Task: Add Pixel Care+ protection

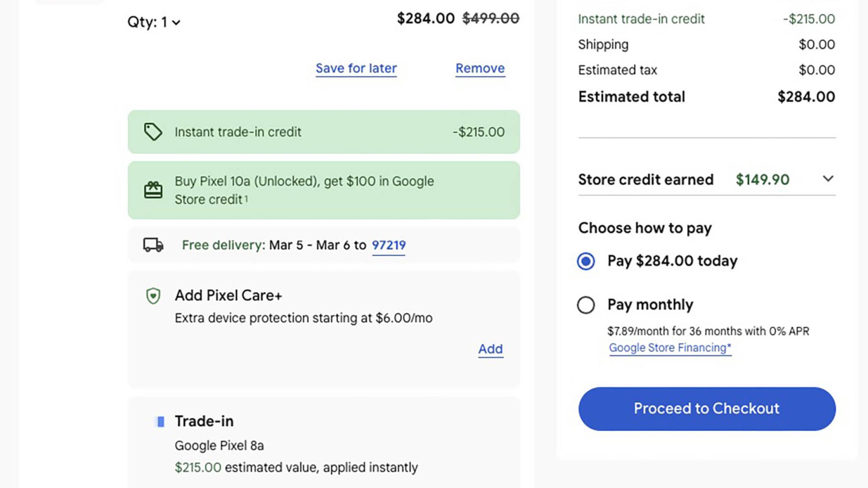Action: [x=490, y=349]
